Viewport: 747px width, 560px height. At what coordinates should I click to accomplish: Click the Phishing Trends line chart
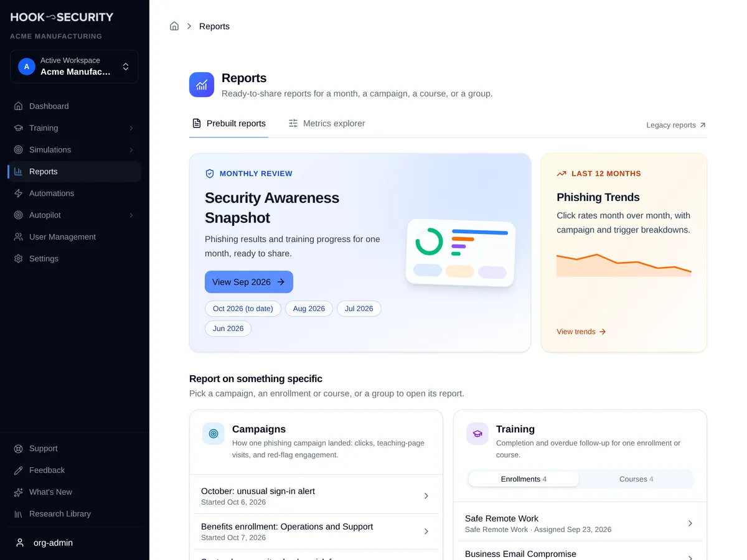(624, 265)
